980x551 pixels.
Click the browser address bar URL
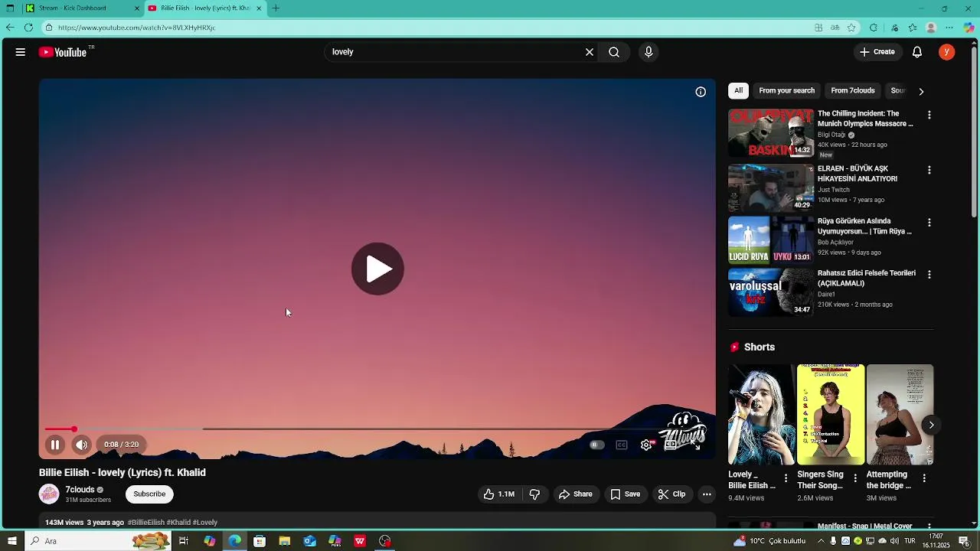136,28
